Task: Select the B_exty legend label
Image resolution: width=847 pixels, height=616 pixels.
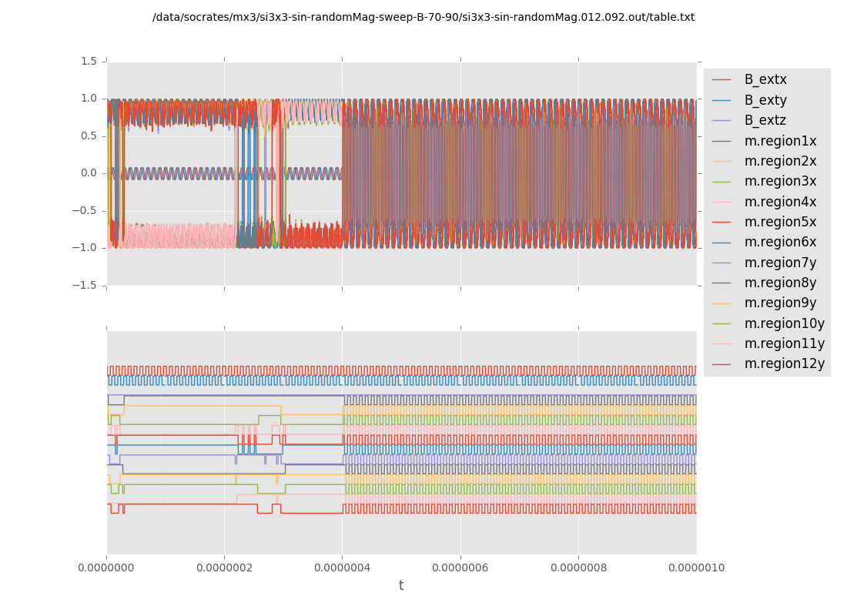Action: tap(765, 100)
